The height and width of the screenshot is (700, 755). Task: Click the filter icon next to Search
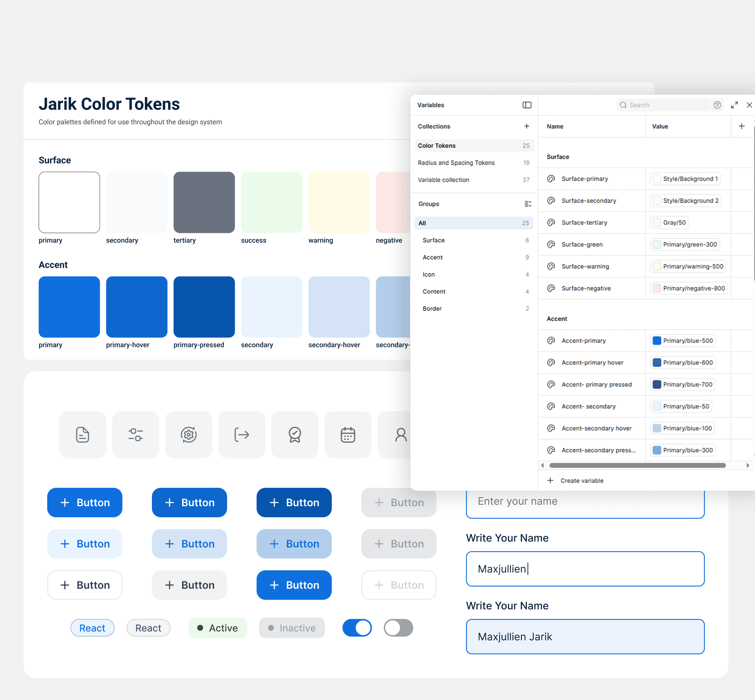click(x=717, y=105)
